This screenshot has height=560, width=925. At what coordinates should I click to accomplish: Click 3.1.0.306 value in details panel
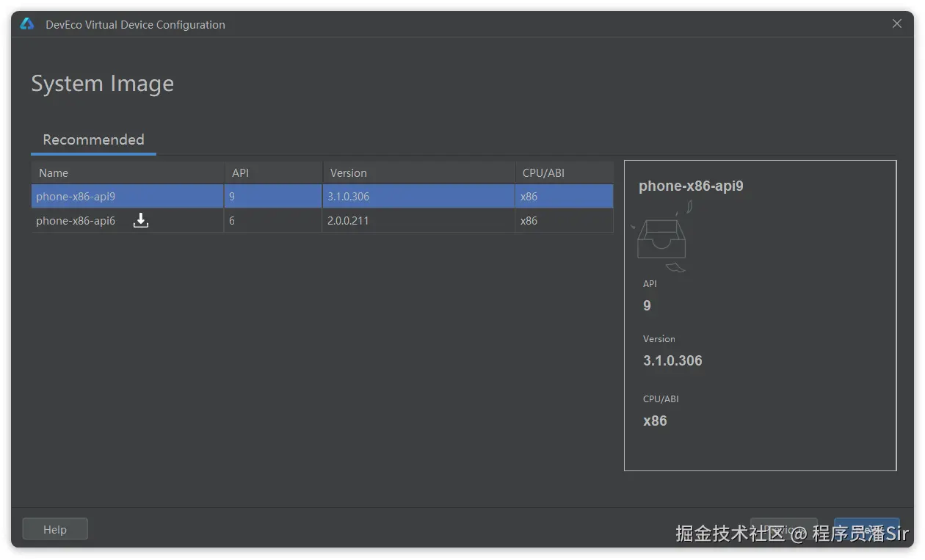[672, 360]
